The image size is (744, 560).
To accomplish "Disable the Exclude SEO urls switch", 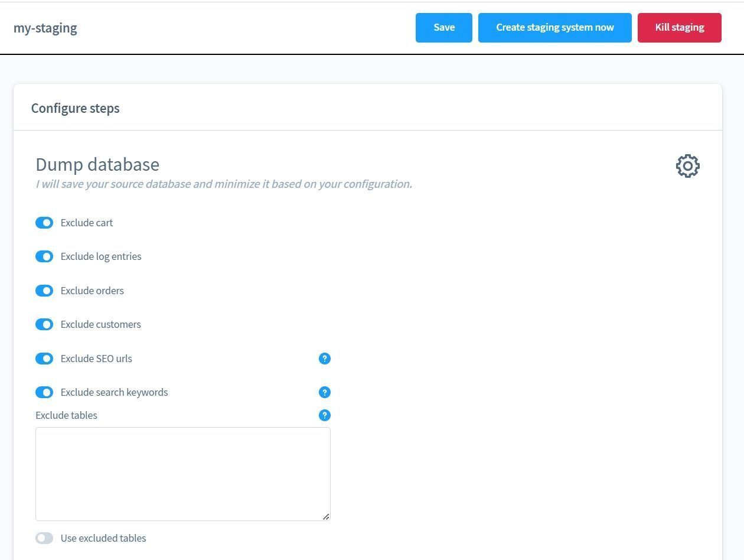I will (x=44, y=359).
